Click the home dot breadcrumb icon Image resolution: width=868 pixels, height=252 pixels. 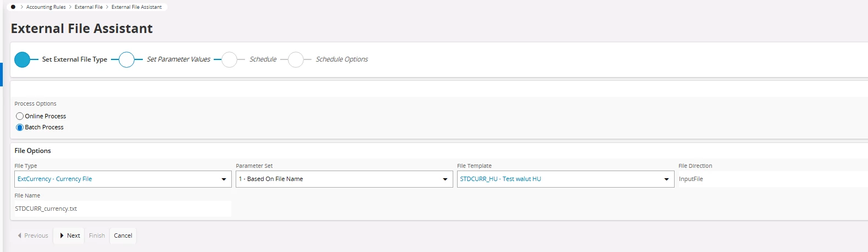click(x=13, y=7)
